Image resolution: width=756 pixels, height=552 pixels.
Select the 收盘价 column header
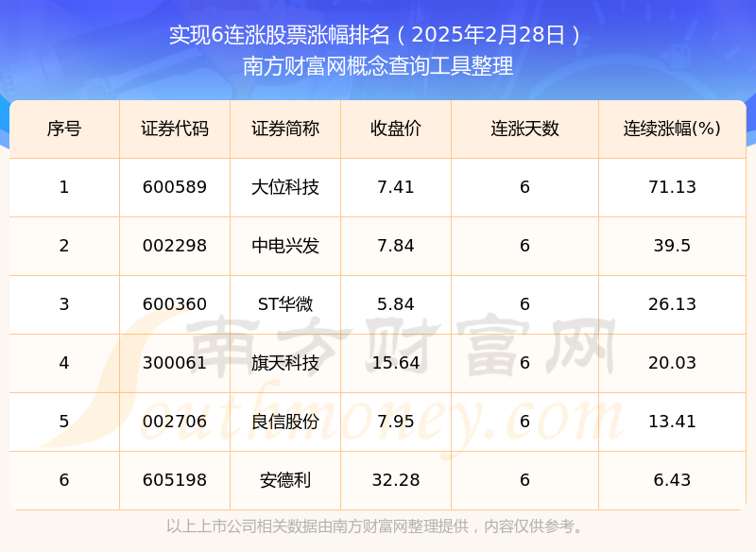click(396, 129)
